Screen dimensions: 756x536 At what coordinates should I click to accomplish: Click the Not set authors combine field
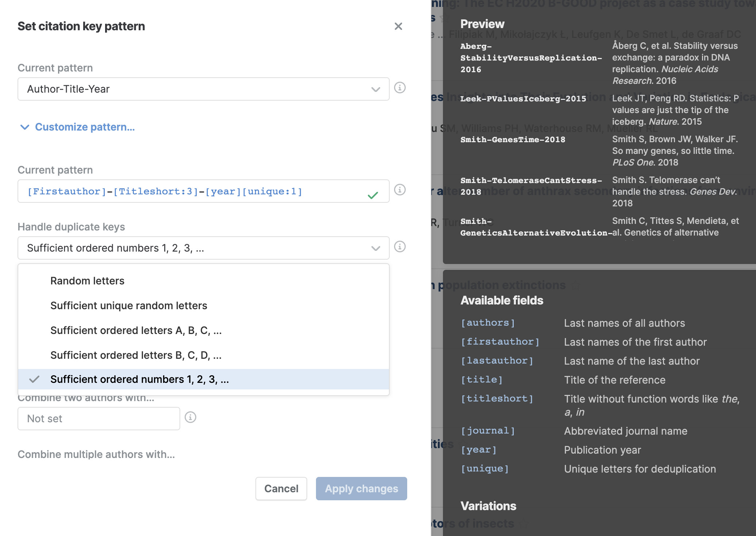tap(99, 419)
